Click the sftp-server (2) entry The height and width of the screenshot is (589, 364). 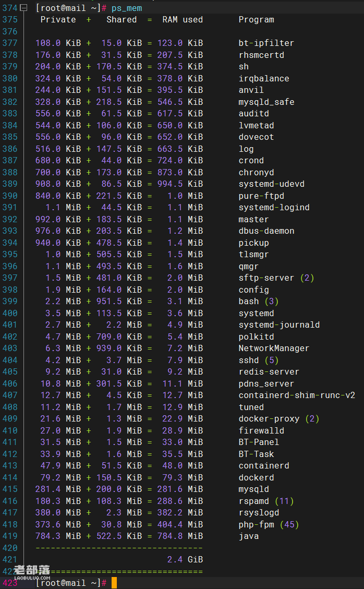click(x=276, y=278)
